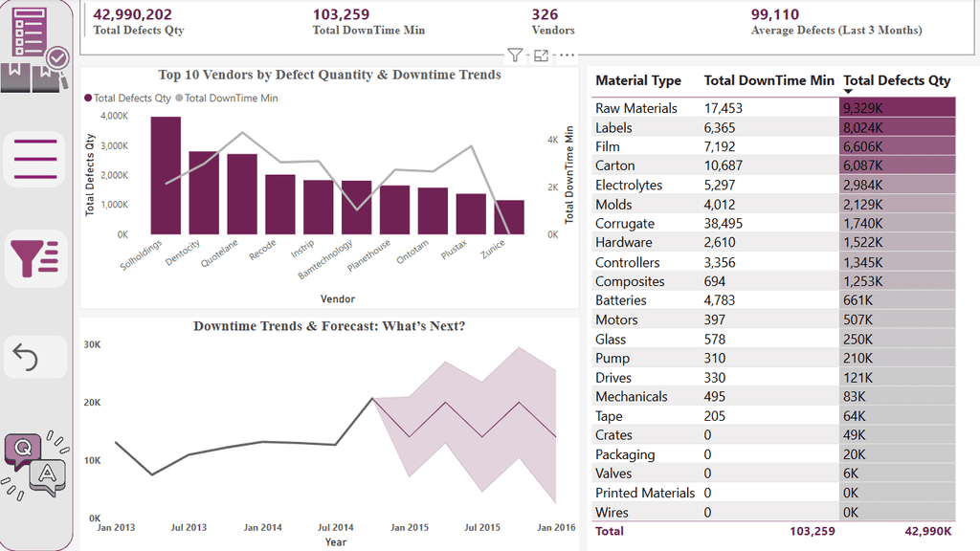Sort by Total Defects Qty column header
This screenshot has height=551, width=980.
(x=896, y=80)
